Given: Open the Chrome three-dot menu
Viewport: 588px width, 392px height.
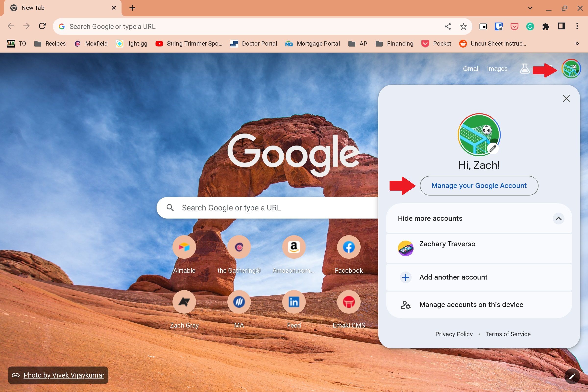Looking at the screenshot, I should (577, 26).
